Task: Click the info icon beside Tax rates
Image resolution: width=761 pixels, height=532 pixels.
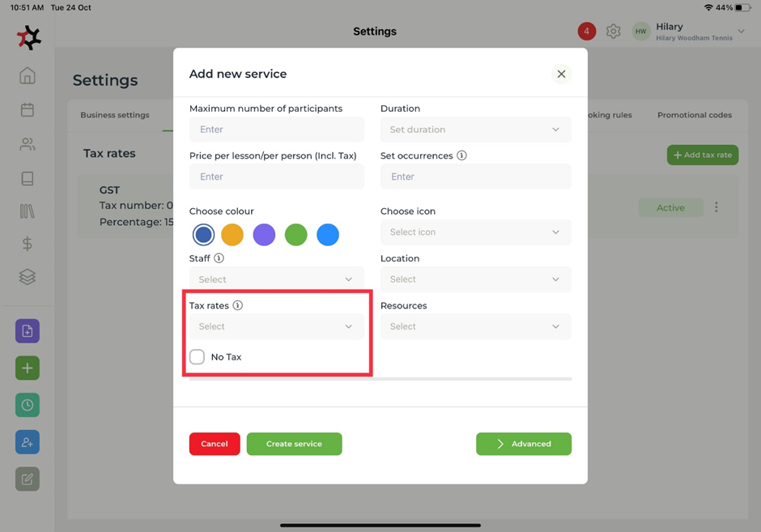Action: 238,305
